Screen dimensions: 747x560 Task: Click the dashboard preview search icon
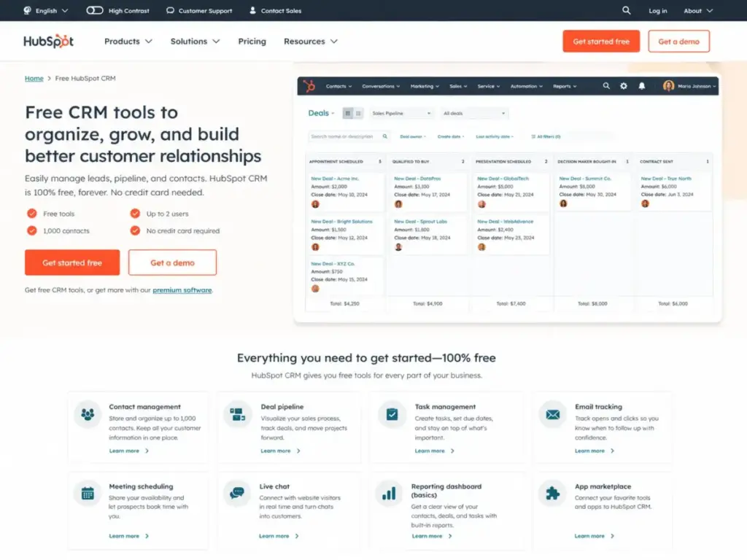606,86
